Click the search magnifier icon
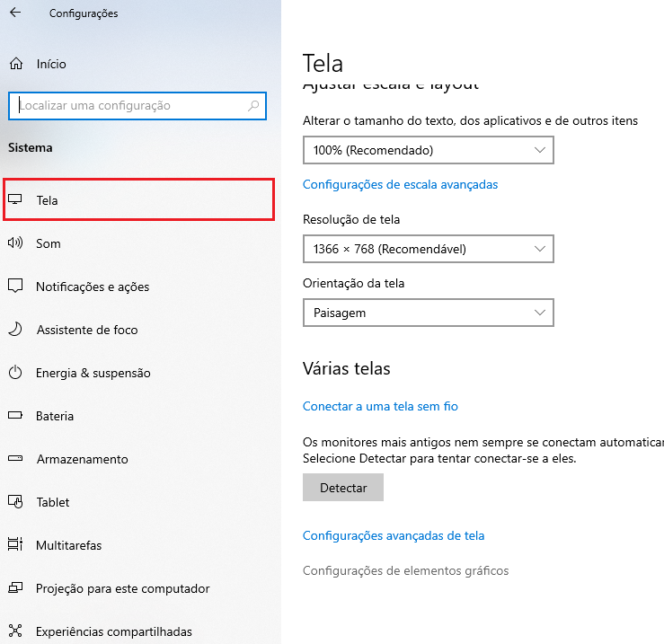 (x=254, y=106)
